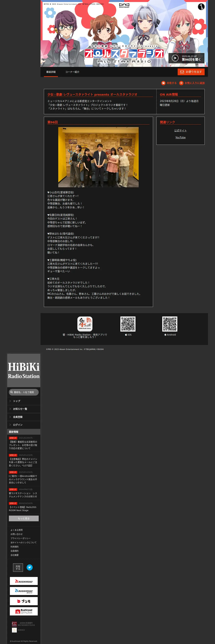Click the お気に入りに追加 star icon
The height and width of the screenshot is (644, 215).
(182, 83)
